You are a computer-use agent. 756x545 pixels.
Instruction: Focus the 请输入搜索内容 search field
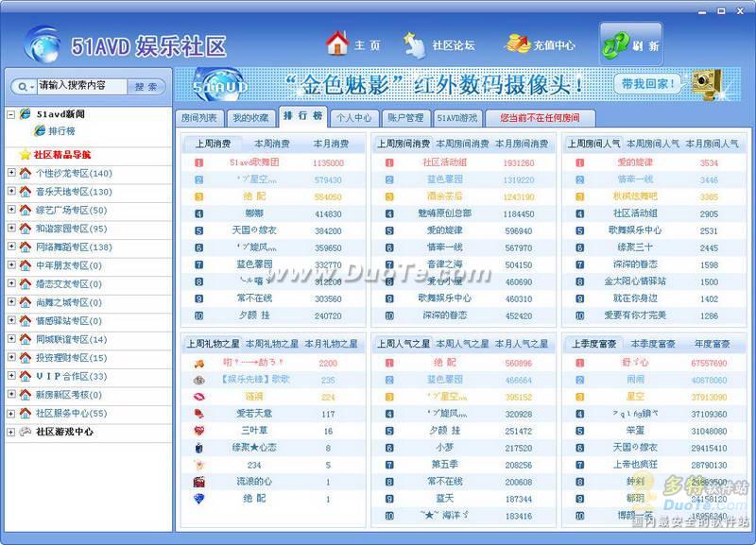pyautogui.click(x=82, y=86)
